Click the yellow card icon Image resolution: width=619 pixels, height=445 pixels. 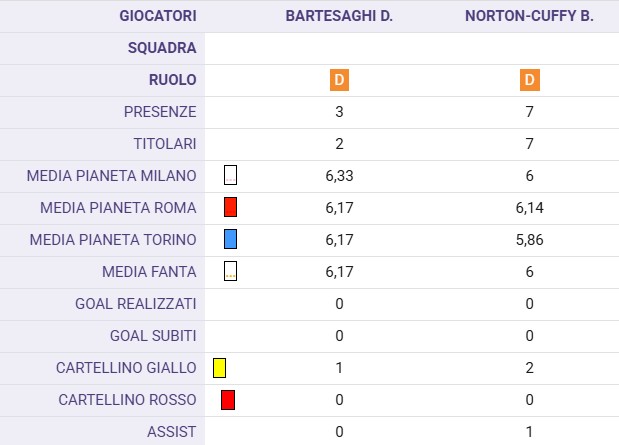(219, 368)
